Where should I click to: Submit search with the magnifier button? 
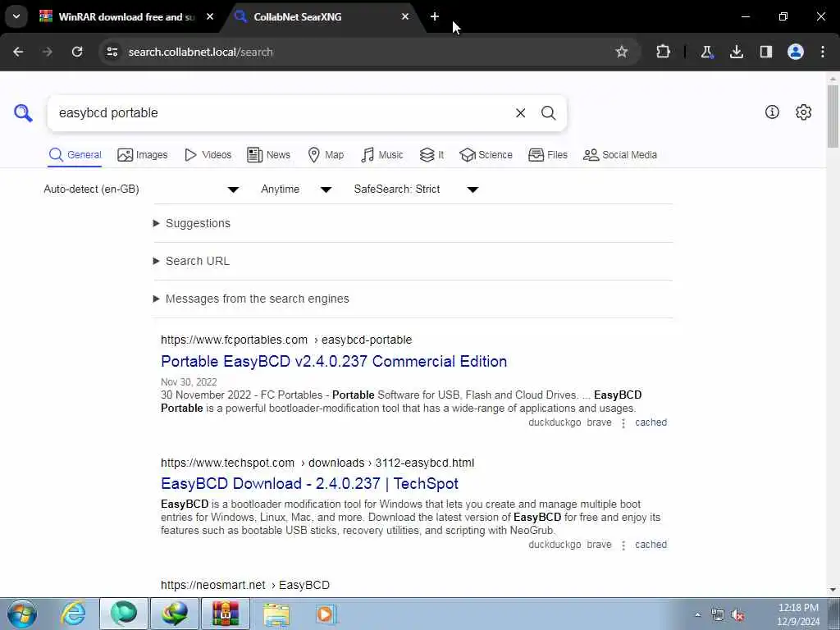(x=548, y=113)
